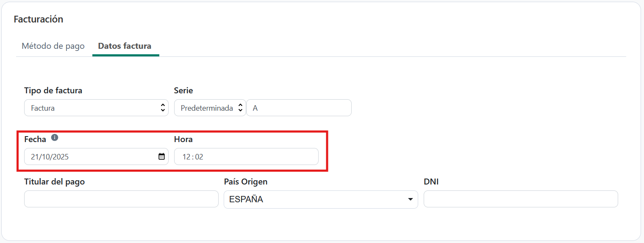The width and height of the screenshot is (644, 243).
Task: Select the Datos factura tab
Action: [x=125, y=46]
